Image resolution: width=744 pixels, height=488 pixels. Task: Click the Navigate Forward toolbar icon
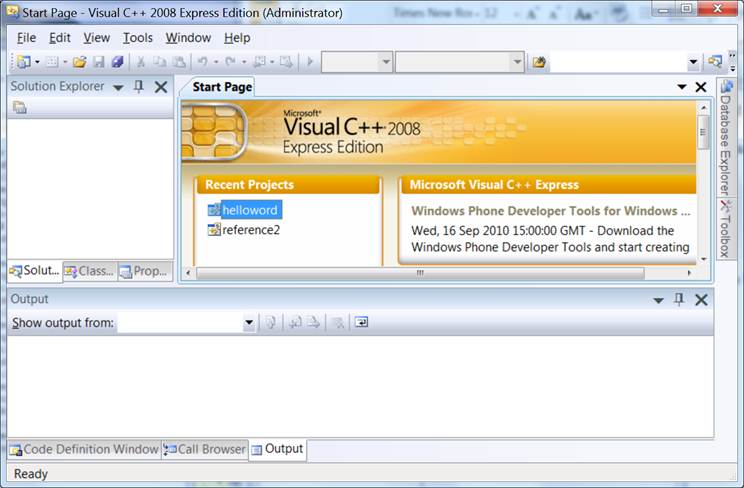[x=287, y=62]
